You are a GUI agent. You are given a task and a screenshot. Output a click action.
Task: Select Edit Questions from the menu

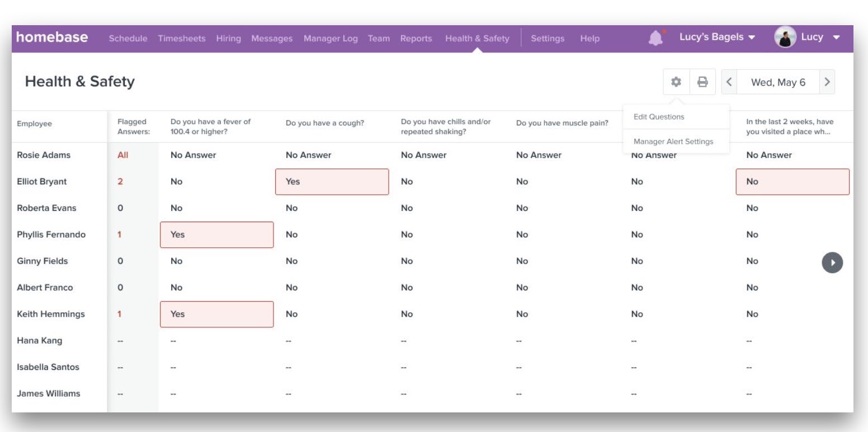coord(659,117)
